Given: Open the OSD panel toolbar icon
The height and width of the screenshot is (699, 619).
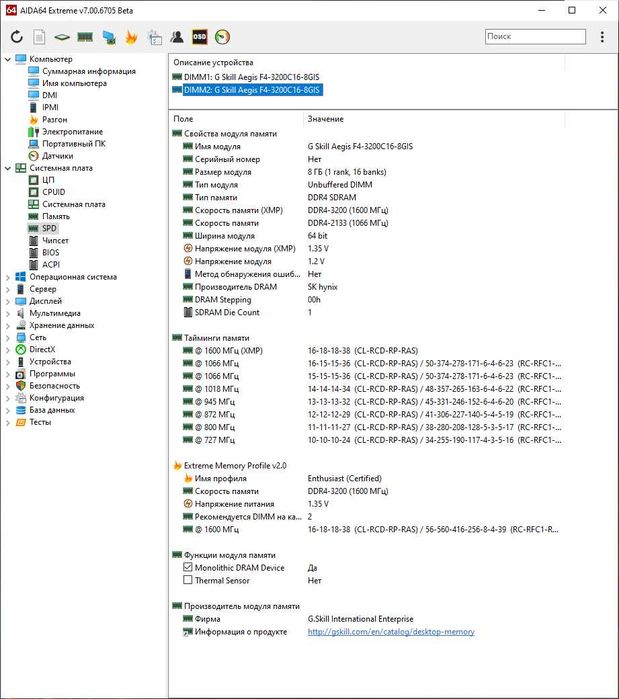Looking at the screenshot, I should pyautogui.click(x=199, y=37).
